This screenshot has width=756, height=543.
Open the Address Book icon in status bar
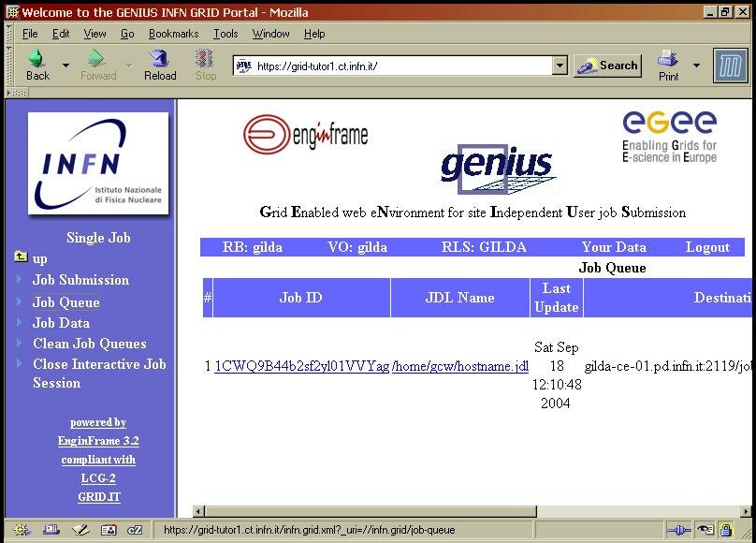coord(109,530)
